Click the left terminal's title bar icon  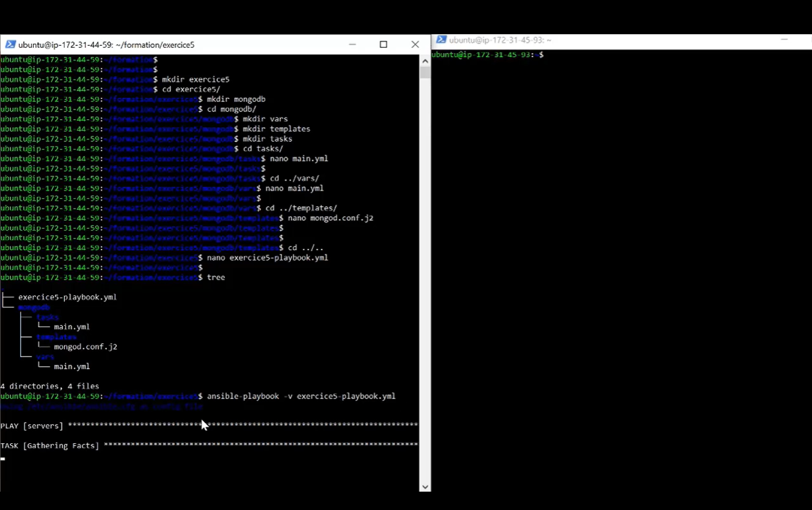11,44
